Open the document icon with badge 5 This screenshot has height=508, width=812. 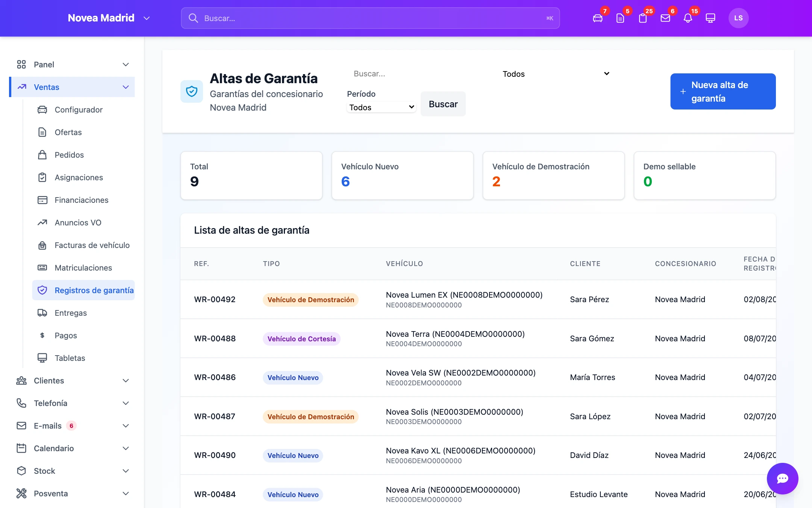[x=620, y=18]
